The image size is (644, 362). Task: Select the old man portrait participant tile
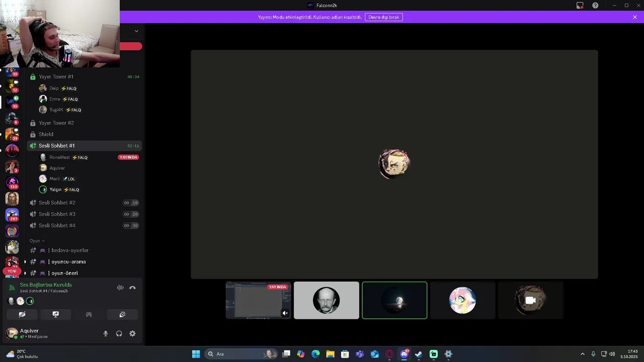(327, 300)
